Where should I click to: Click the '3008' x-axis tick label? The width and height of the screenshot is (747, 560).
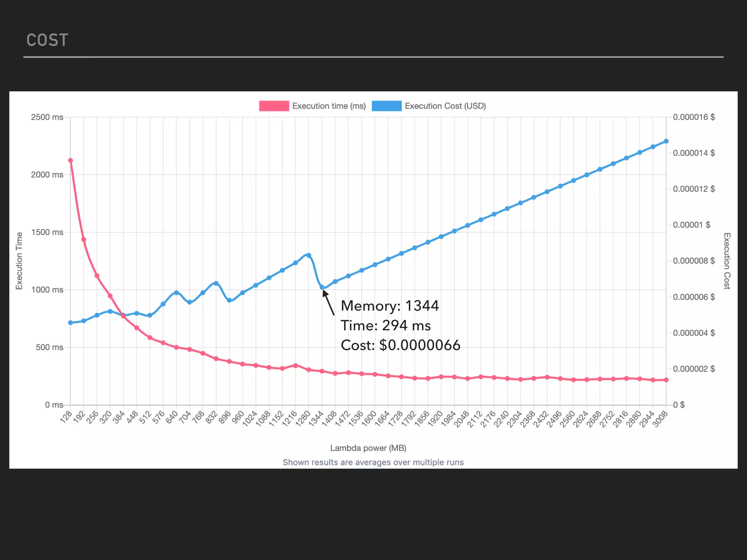(x=661, y=418)
